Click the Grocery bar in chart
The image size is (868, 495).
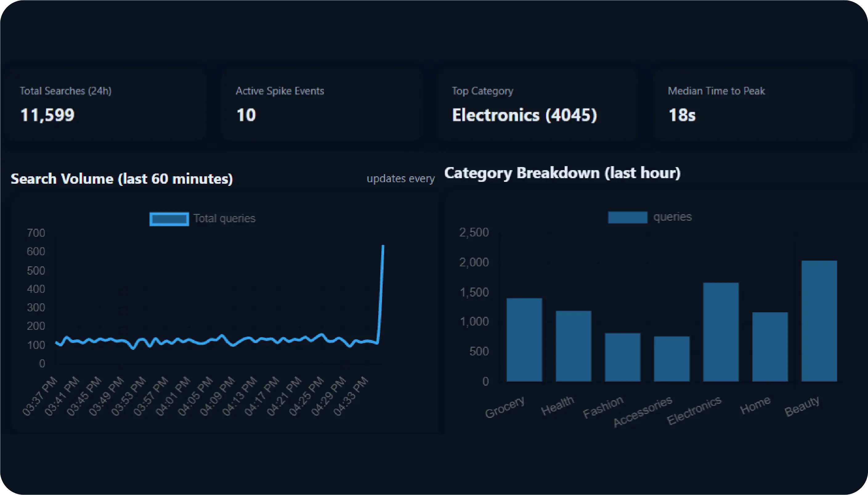tap(524, 340)
